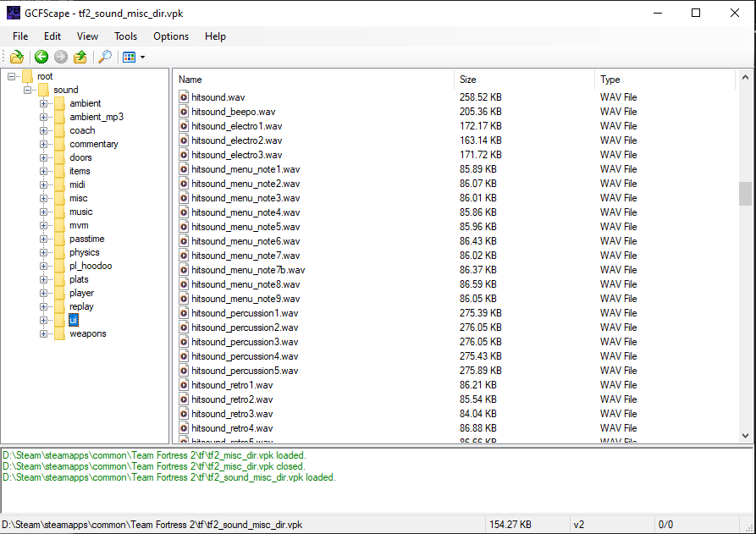Expand the misc folder node

coord(43,198)
